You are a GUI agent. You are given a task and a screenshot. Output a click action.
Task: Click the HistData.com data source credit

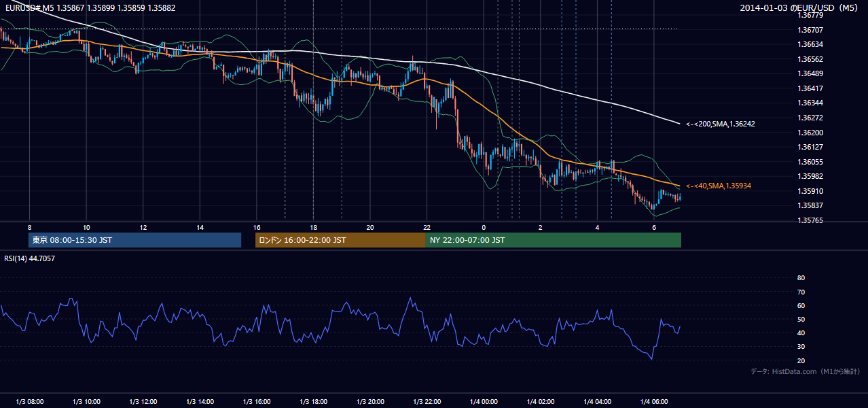[x=806, y=371]
